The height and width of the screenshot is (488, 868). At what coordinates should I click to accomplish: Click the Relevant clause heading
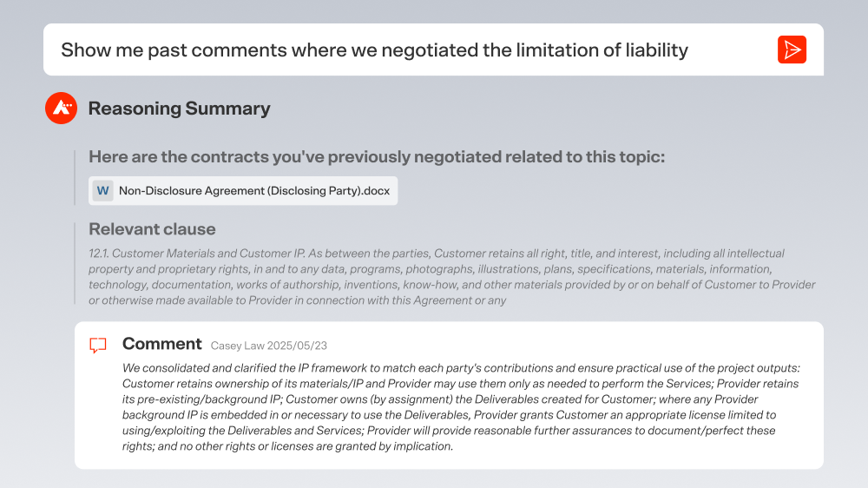(x=152, y=229)
